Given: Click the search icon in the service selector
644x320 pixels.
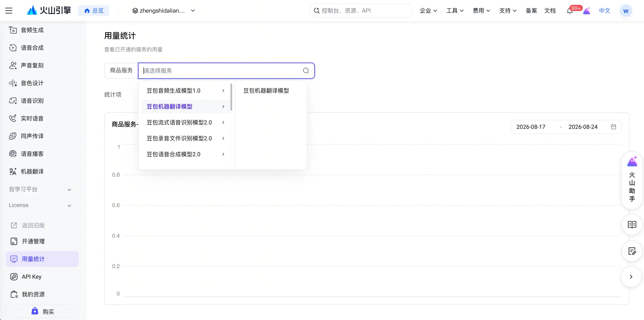Looking at the screenshot, I should [306, 71].
